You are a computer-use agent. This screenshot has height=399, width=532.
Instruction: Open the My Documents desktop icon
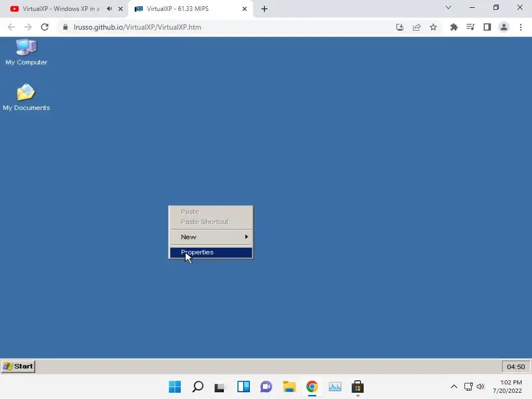click(26, 97)
